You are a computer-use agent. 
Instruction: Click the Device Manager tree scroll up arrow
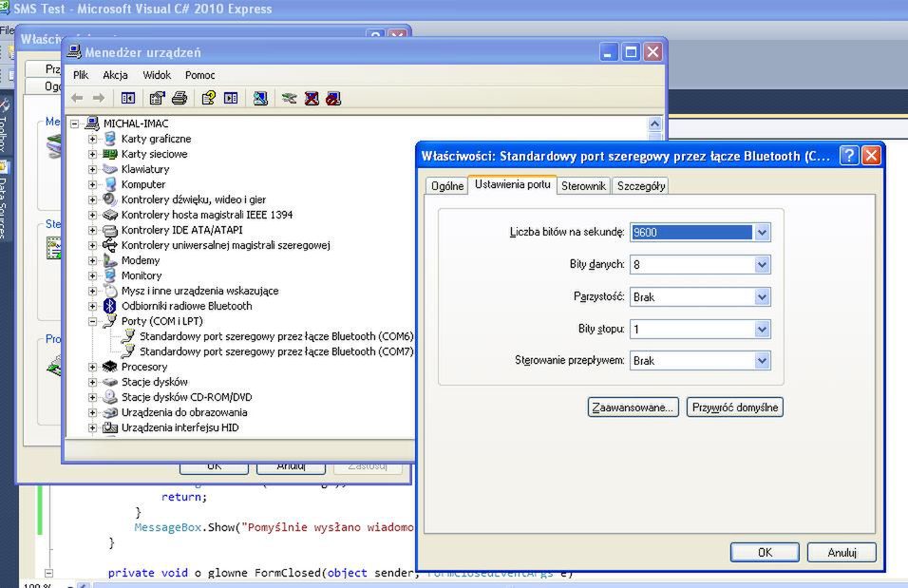655,123
